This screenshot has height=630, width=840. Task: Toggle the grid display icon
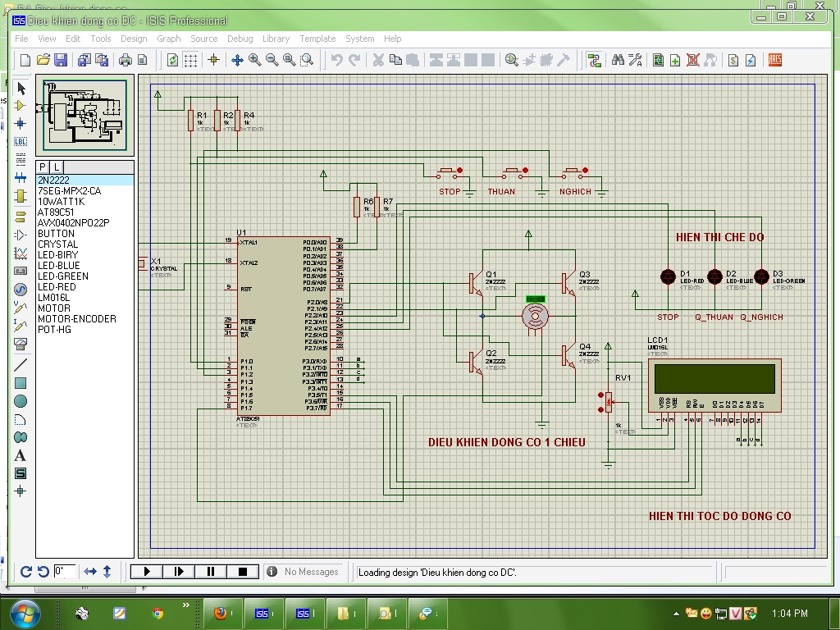point(190,60)
